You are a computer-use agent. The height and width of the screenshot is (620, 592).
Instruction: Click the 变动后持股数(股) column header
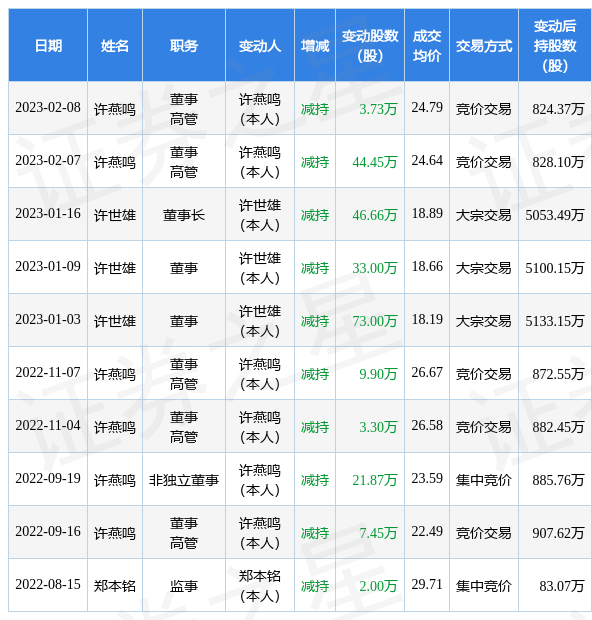point(555,46)
